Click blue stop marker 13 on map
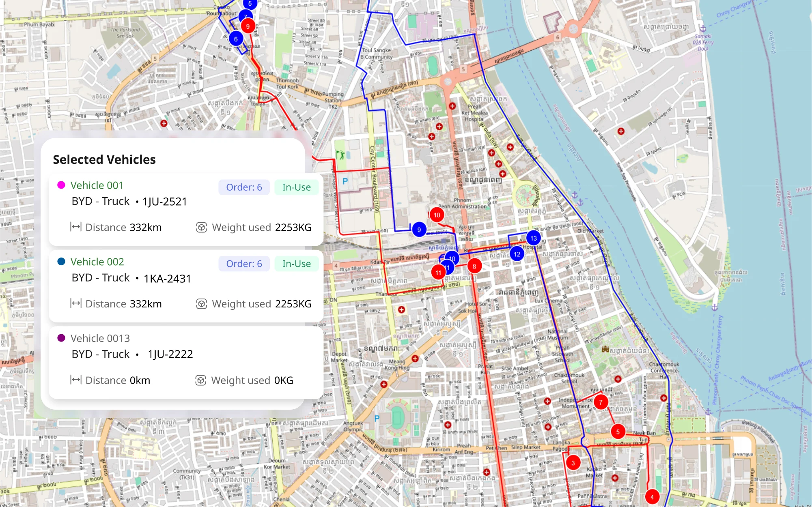 point(533,238)
